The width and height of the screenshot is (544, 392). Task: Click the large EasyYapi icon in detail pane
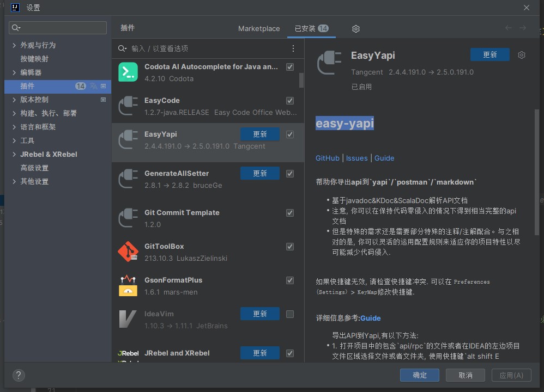pos(329,63)
